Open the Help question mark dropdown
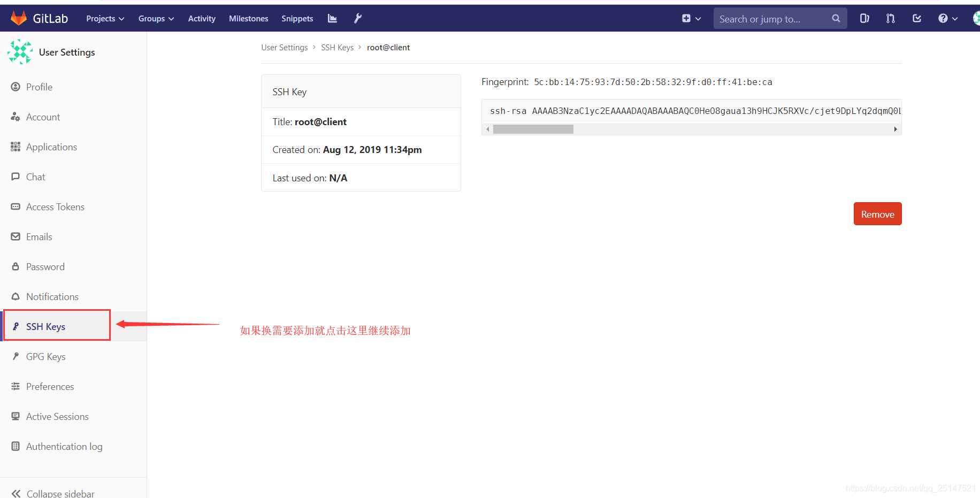This screenshot has width=980, height=498. pyautogui.click(x=948, y=19)
